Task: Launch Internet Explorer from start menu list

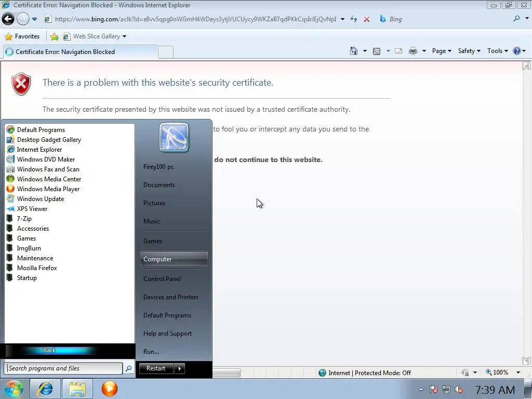Action: 70,149
